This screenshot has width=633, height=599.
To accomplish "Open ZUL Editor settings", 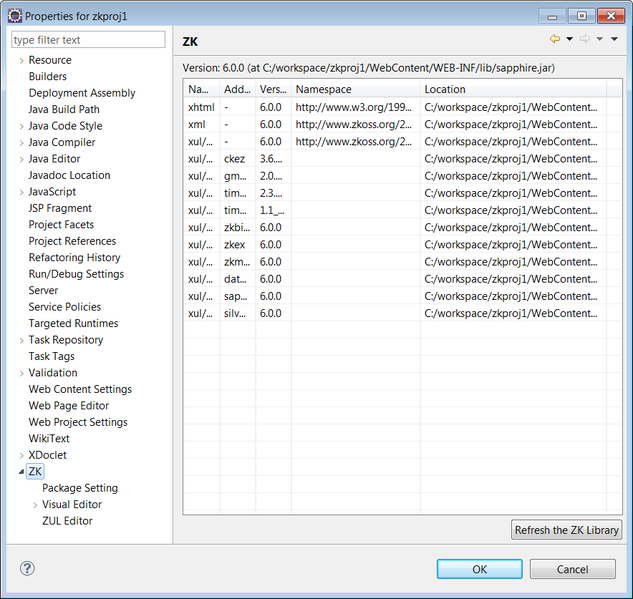I will (67, 521).
